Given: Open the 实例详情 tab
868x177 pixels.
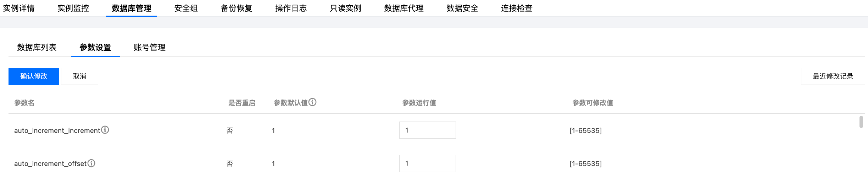Looking at the screenshot, I should 19,8.
